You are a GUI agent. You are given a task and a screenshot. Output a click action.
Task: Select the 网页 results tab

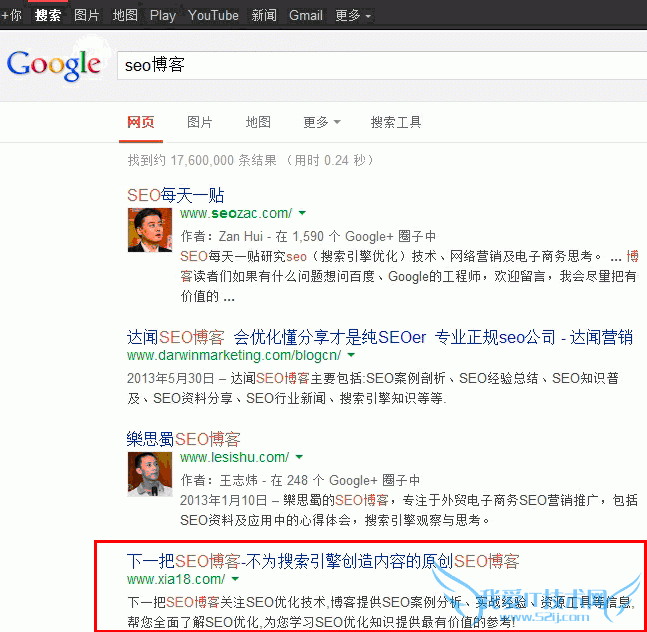pyautogui.click(x=141, y=122)
